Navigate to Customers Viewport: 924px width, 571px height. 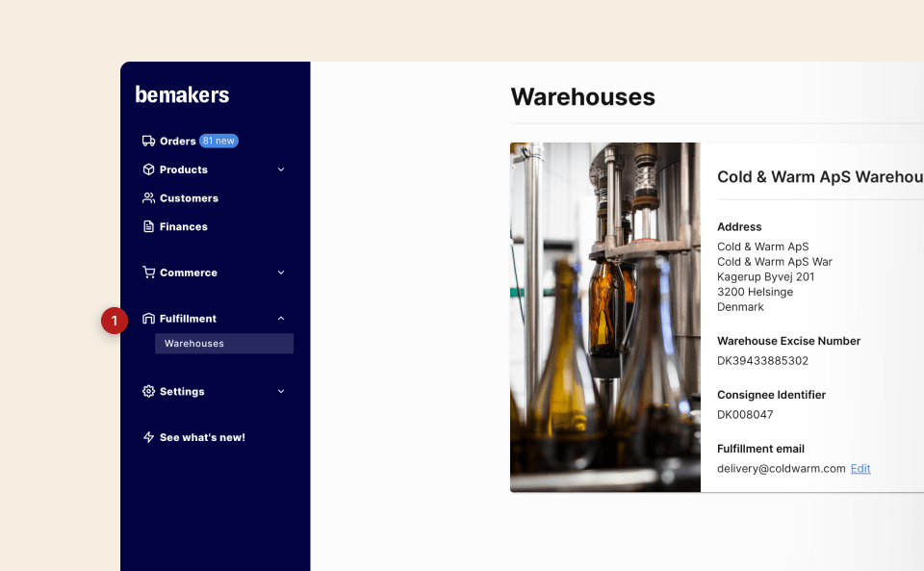(189, 198)
